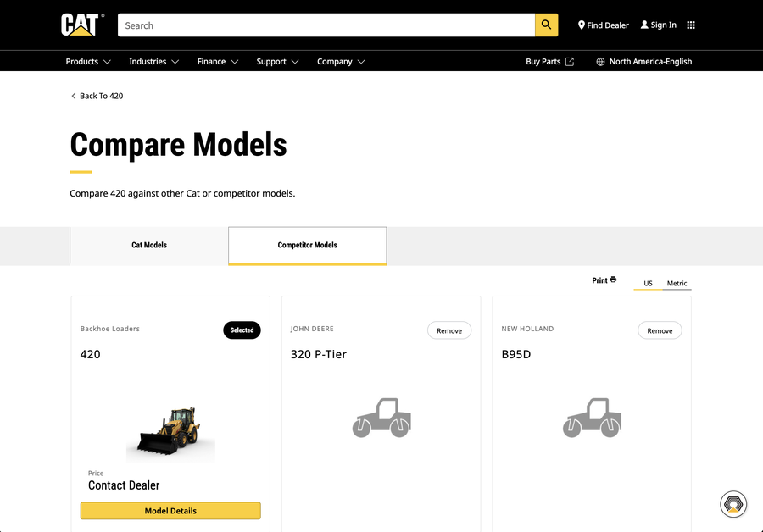
Task: Open Model Details for the 420
Action: (170, 511)
